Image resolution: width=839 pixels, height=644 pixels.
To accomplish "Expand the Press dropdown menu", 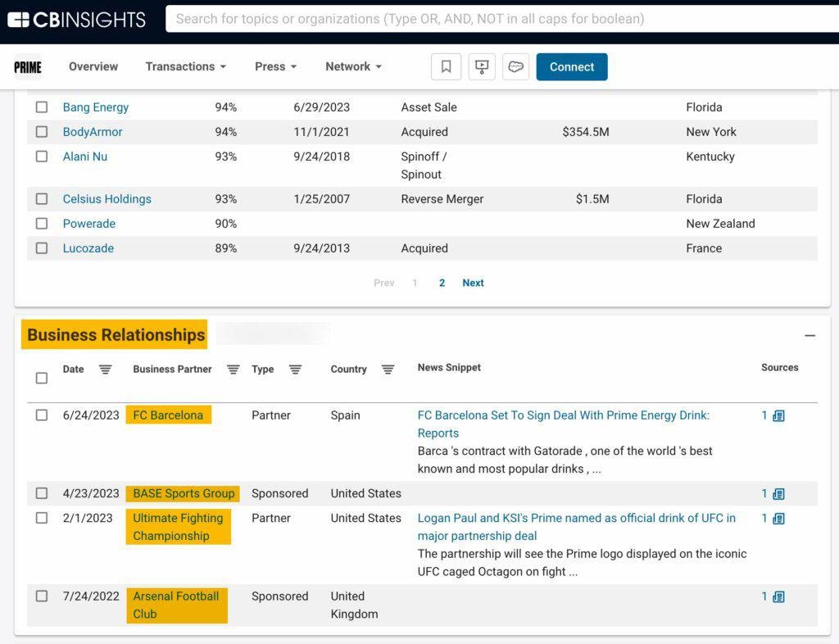I will [x=275, y=66].
